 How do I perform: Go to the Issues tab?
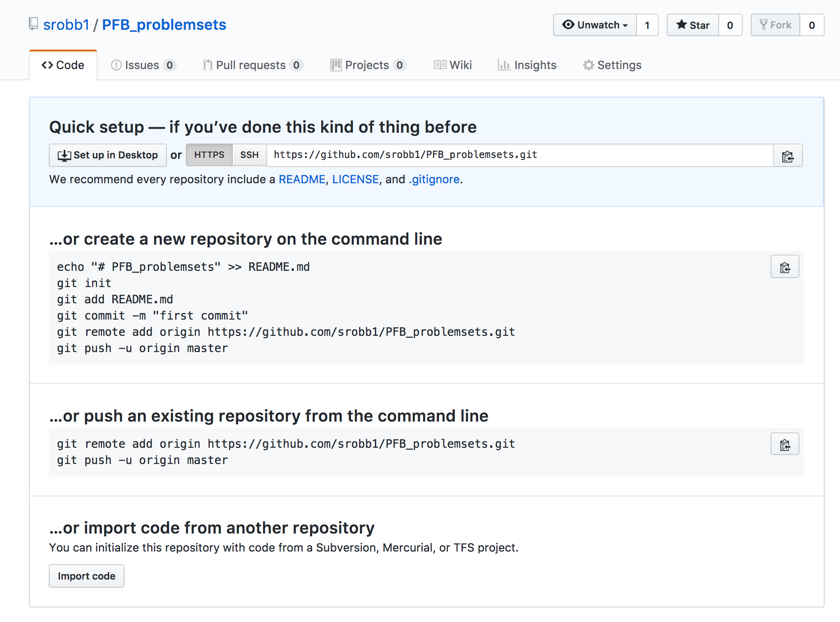(x=143, y=65)
